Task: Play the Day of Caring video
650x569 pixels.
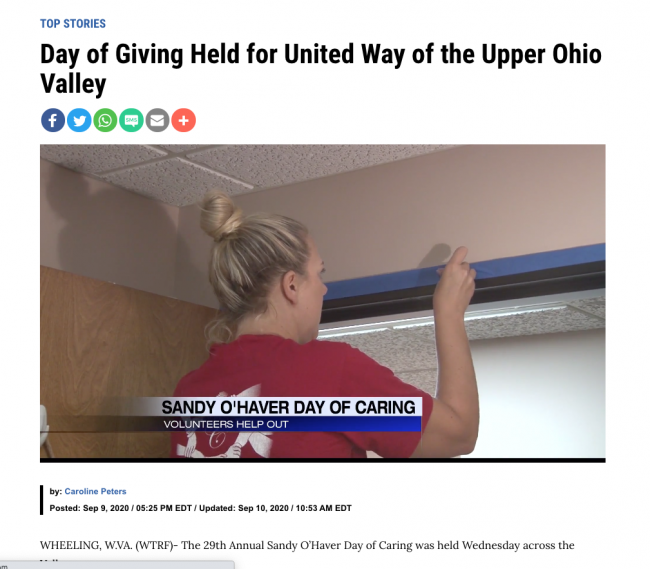Action: pyautogui.click(x=323, y=301)
